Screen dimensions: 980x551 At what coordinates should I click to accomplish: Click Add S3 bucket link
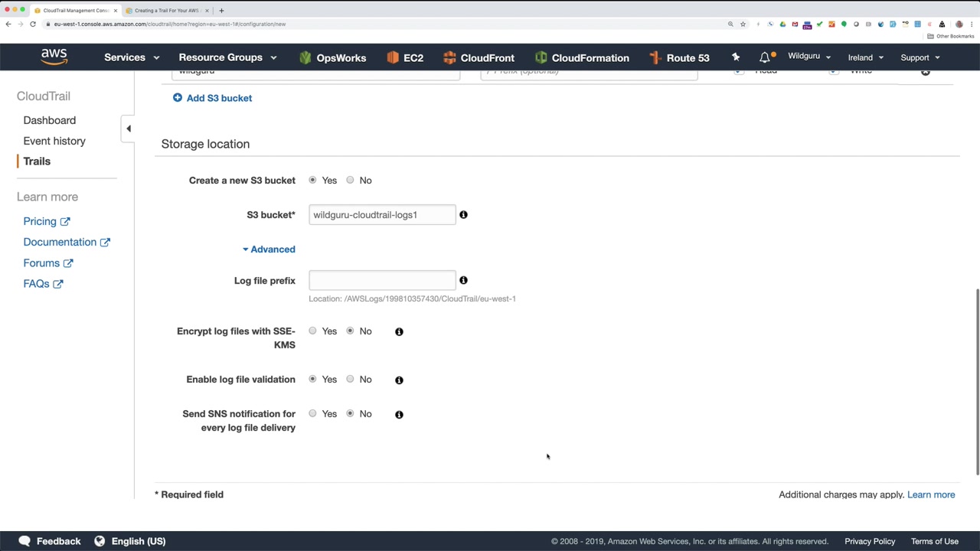(x=219, y=98)
